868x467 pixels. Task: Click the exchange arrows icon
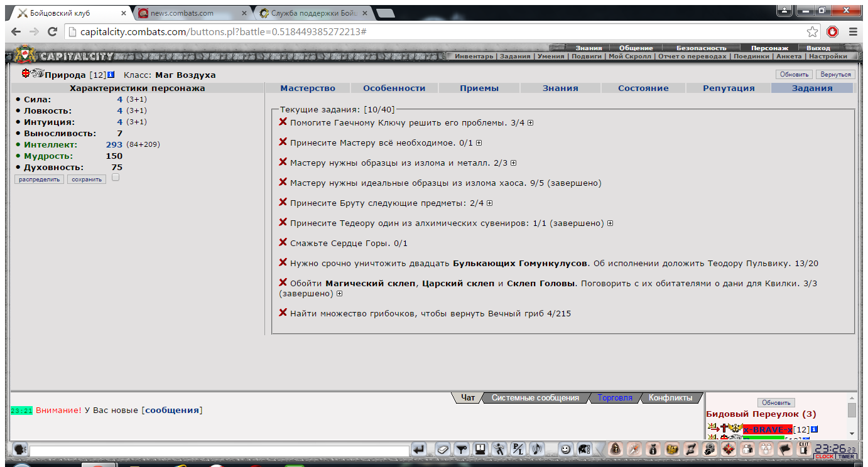point(692,449)
